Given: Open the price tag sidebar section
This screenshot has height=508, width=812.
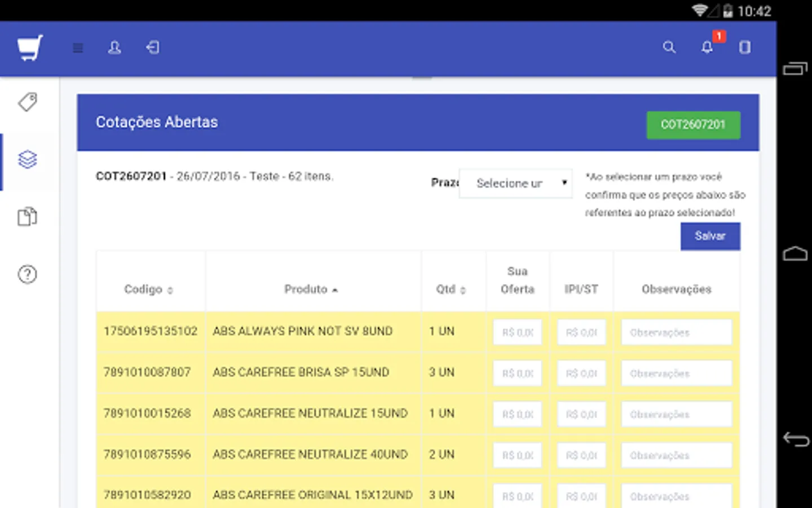Looking at the screenshot, I should coord(28,102).
